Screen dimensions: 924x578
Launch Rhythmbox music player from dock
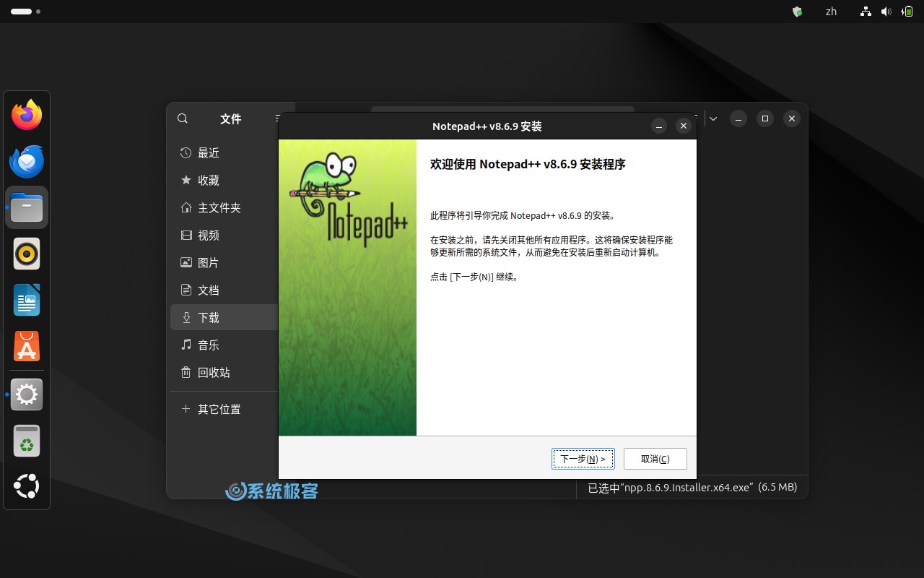coord(27,254)
